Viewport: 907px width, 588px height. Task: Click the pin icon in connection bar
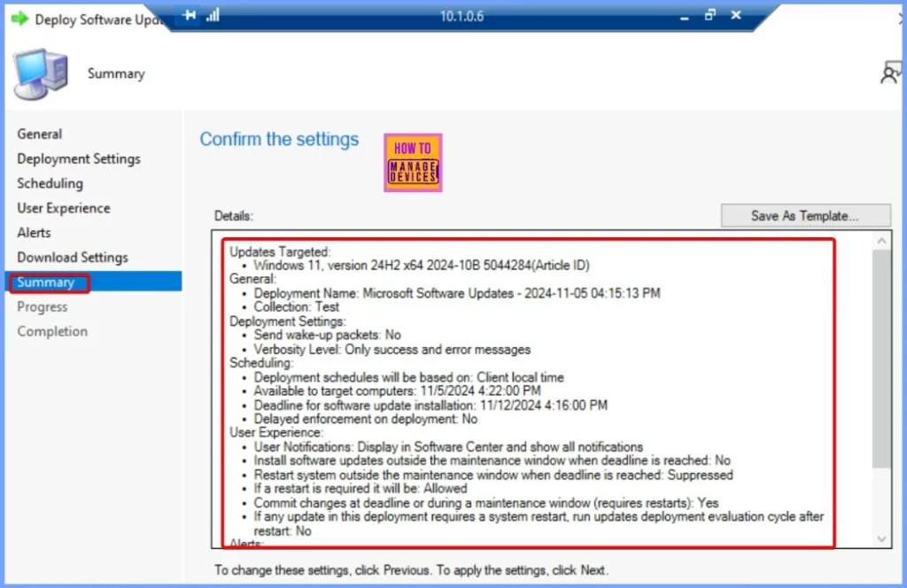click(190, 15)
